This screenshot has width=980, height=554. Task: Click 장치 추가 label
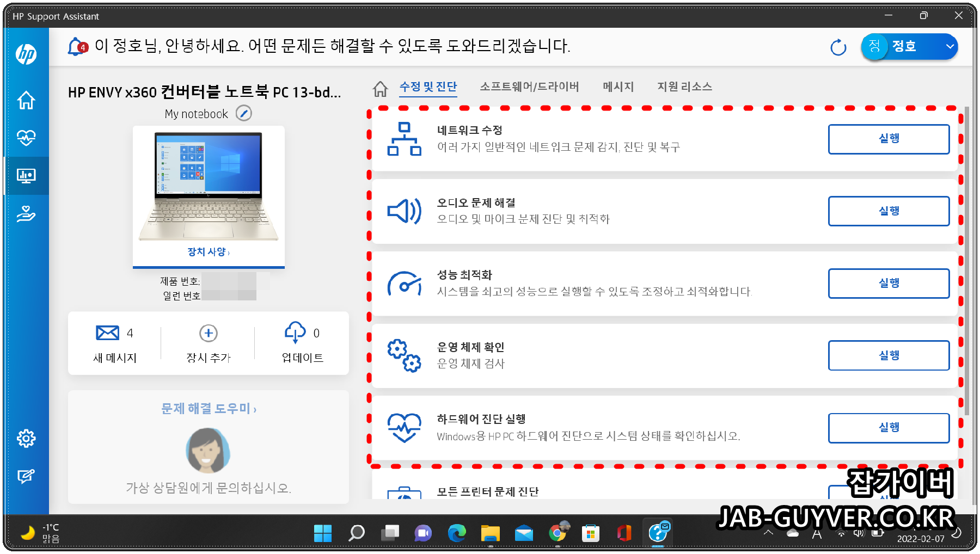click(209, 358)
